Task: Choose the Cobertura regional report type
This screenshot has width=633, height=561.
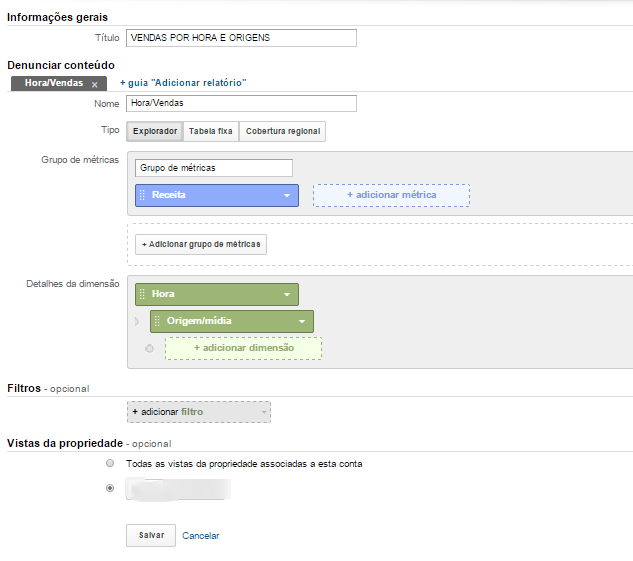Action: 282,131
